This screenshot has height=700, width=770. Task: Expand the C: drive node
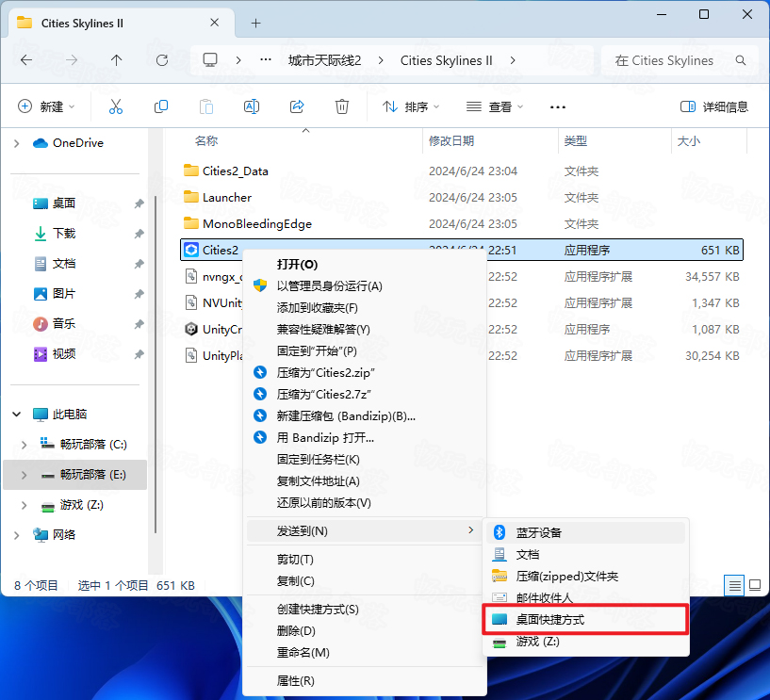pyautogui.click(x=25, y=445)
